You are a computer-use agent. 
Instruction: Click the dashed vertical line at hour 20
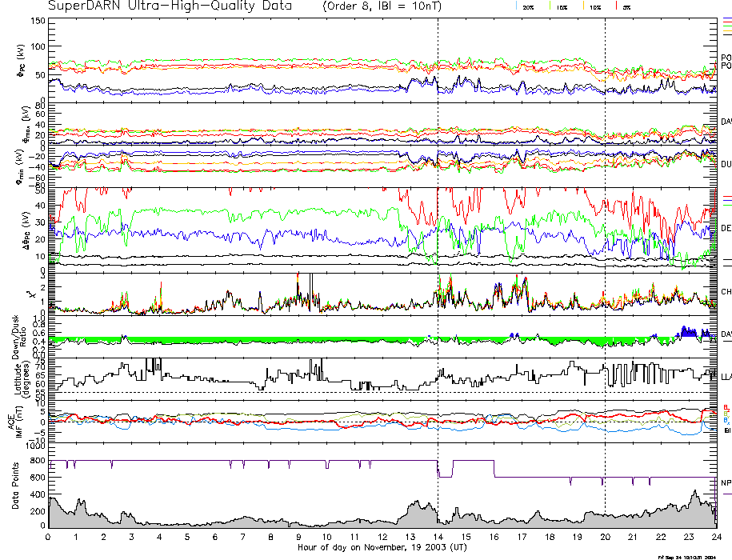[x=605, y=240]
